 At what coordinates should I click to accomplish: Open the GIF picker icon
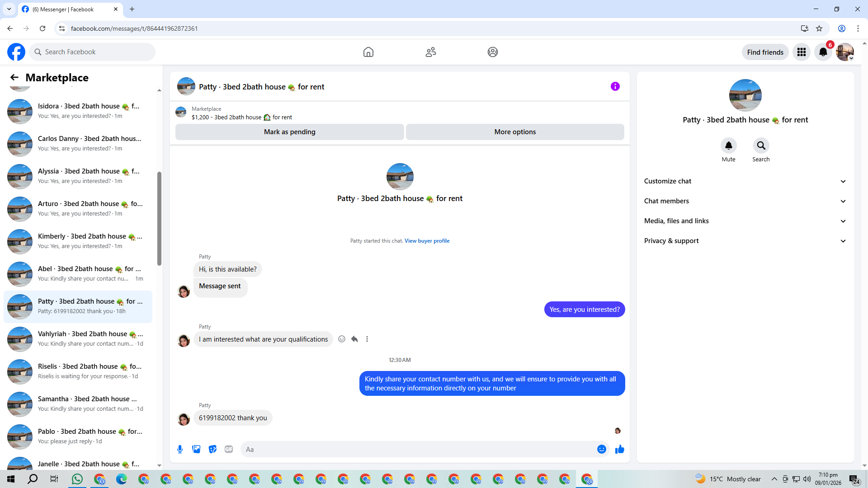(x=229, y=449)
